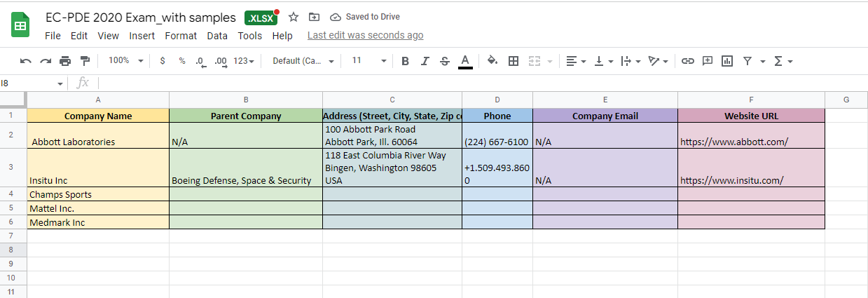Click the .XLSX file badge
Screen dimensions: 868x298
click(x=261, y=18)
